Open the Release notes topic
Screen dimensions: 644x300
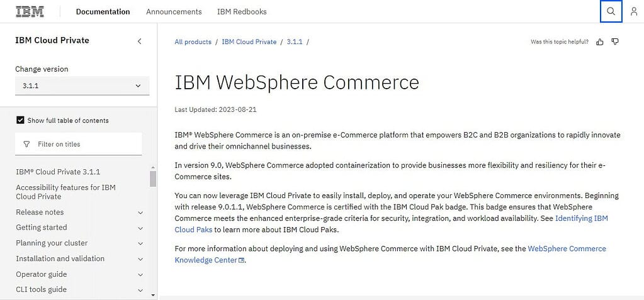(40, 212)
